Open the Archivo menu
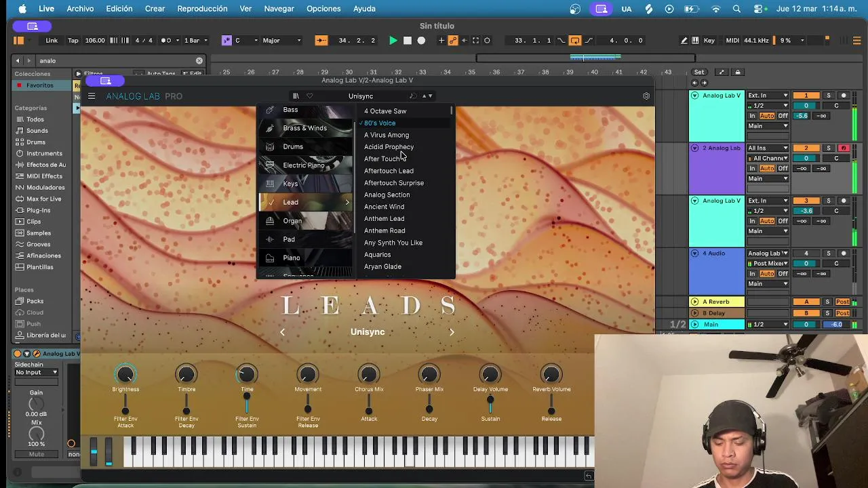 80,9
